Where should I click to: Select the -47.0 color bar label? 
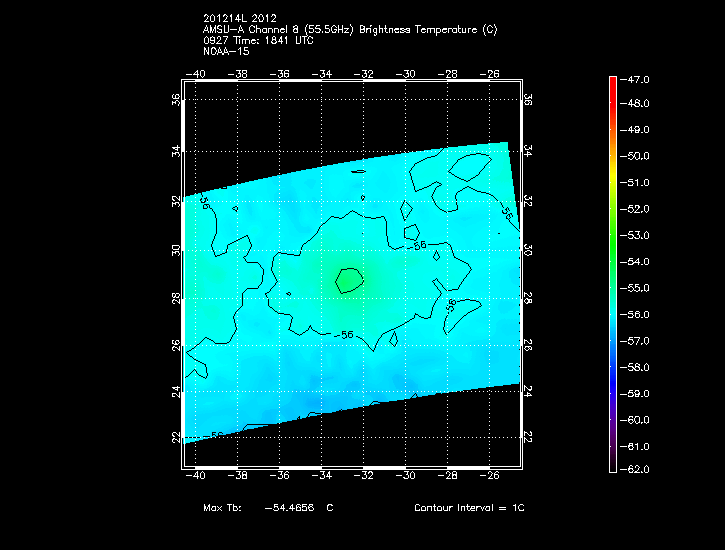click(637, 78)
